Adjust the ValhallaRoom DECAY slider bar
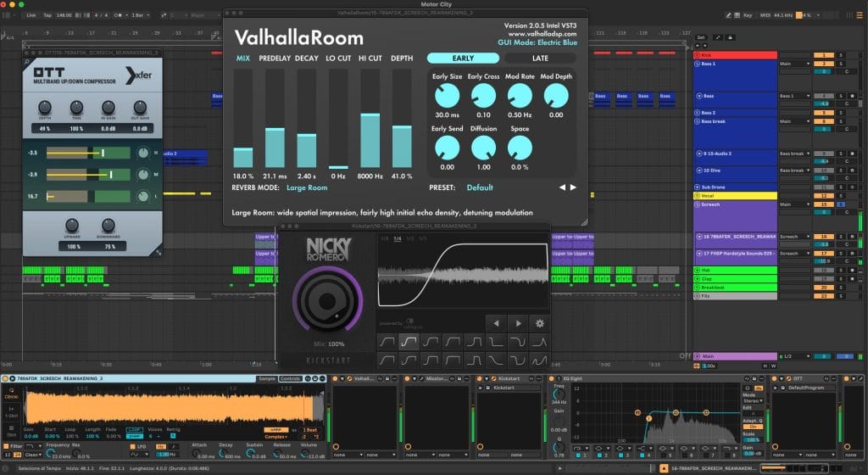The width and height of the screenshot is (868, 475). [x=306, y=119]
